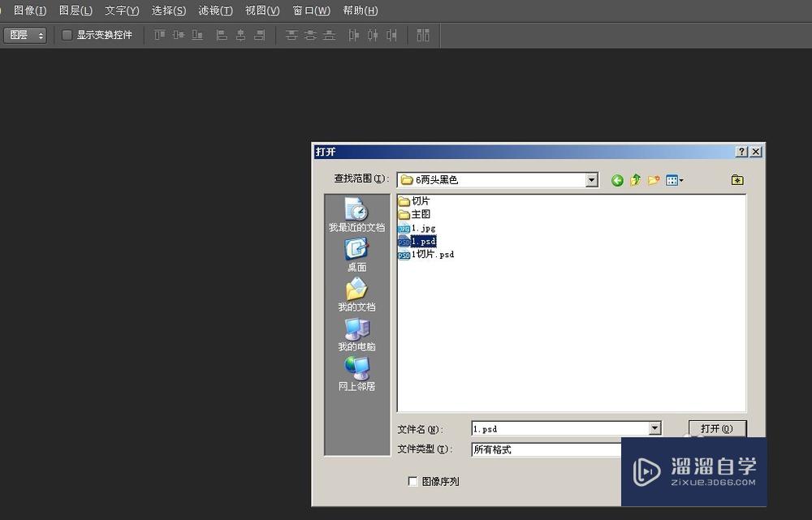Go up one folder level in the dialog
Viewport: 812px width, 520px height.
tap(636, 180)
